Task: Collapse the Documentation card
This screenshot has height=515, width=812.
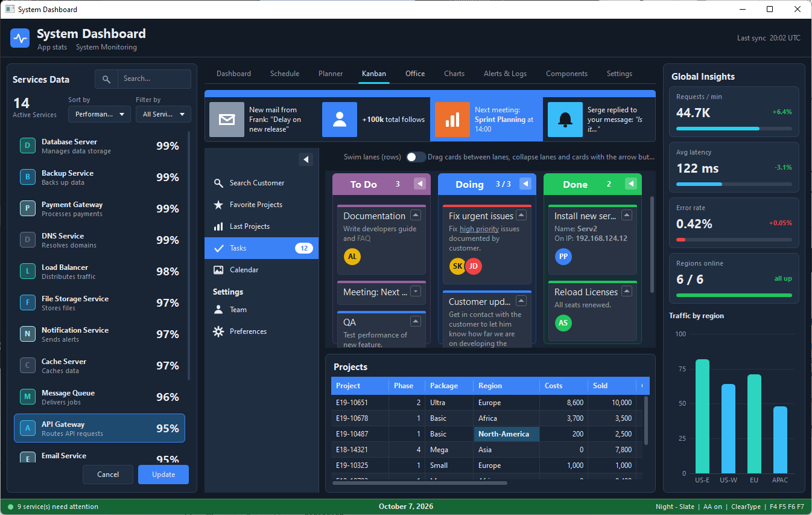Action: click(x=416, y=215)
